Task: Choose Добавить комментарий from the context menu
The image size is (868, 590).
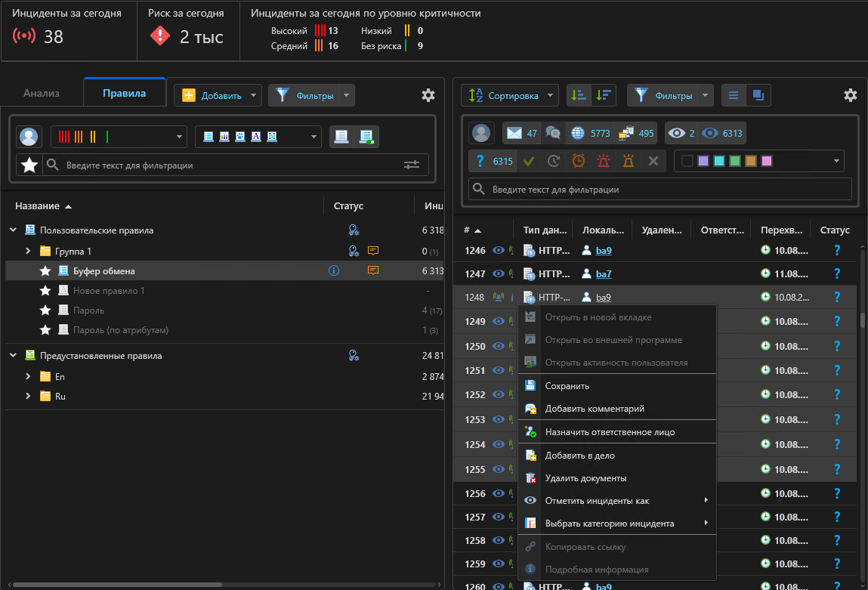Action: pyautogui.click(x=595, y=409)
